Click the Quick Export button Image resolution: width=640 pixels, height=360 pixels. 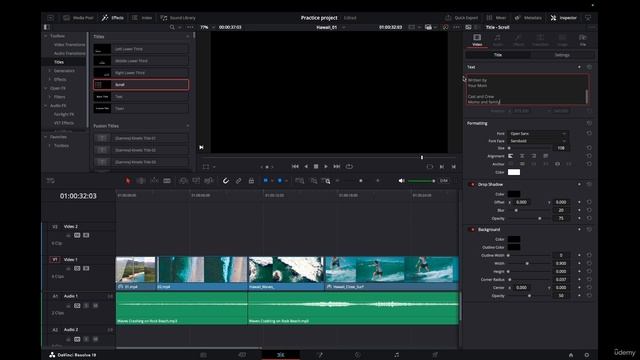tap(461, 18)
